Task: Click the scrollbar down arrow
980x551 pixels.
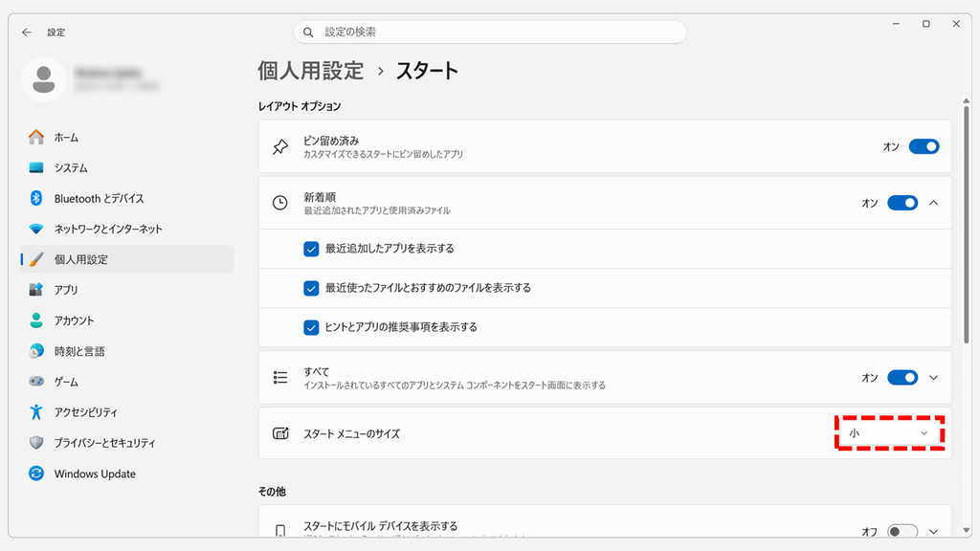Action: [967, 530]
